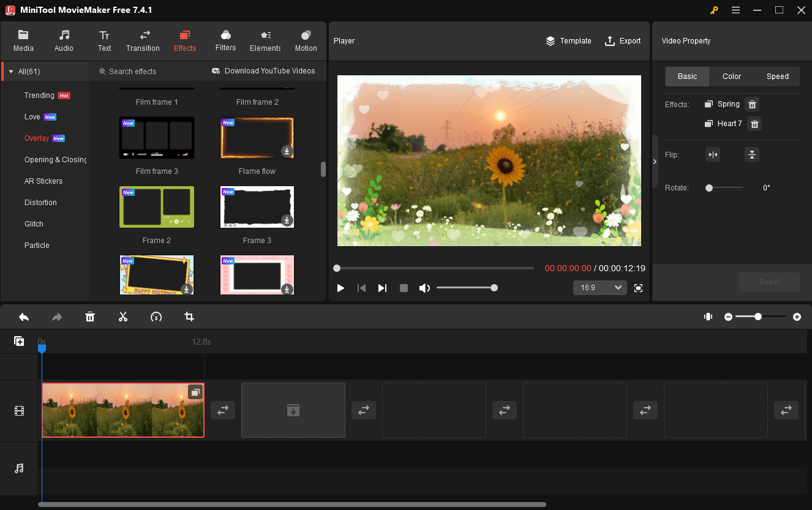The height and width of the screenshot is (510, 812).
Task: Collapse the All(61) effects category
Action: coord(10,72)
